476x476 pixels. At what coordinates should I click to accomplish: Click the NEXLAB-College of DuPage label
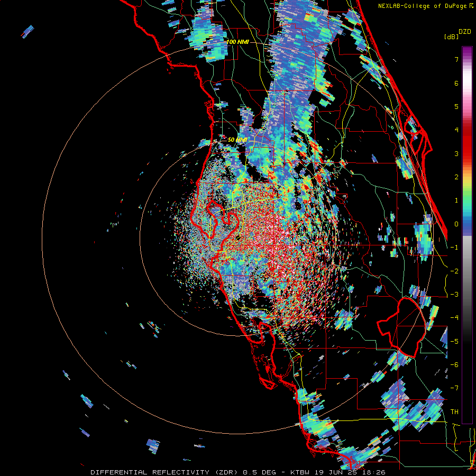pos(426,6)
